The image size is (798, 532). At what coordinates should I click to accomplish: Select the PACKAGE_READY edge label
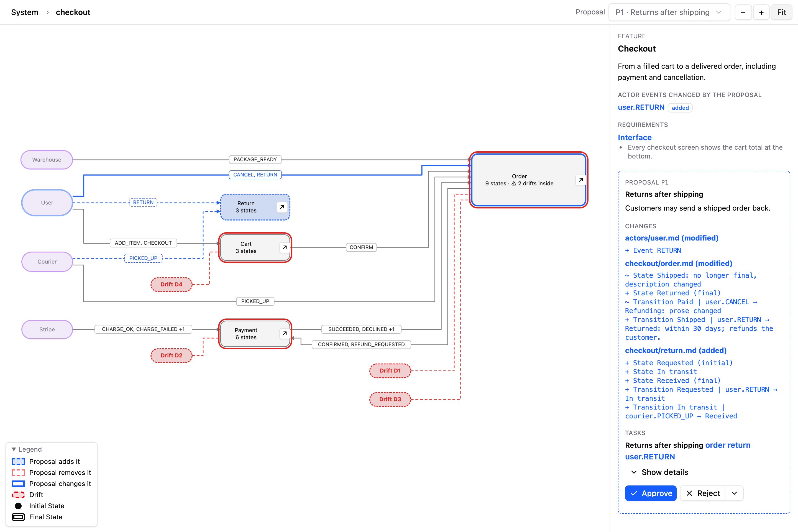pos(255,160)
